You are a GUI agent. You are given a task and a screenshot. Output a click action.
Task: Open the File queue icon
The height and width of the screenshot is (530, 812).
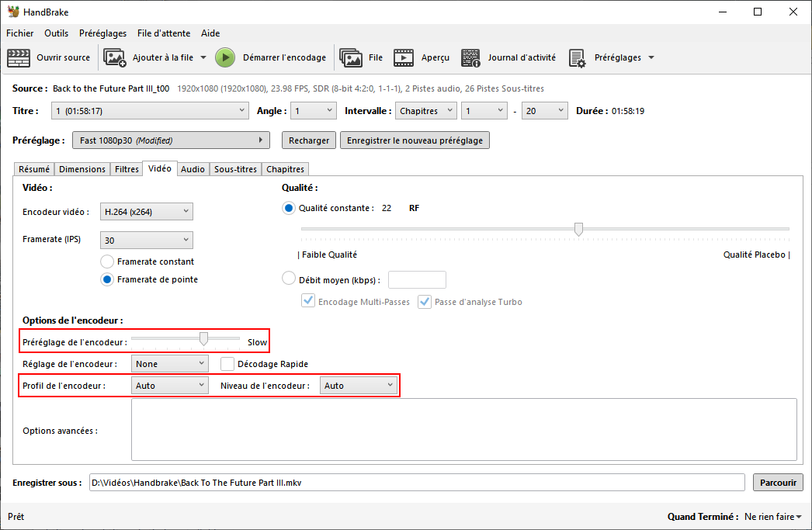pyautogui.click(x=351, y=57)
